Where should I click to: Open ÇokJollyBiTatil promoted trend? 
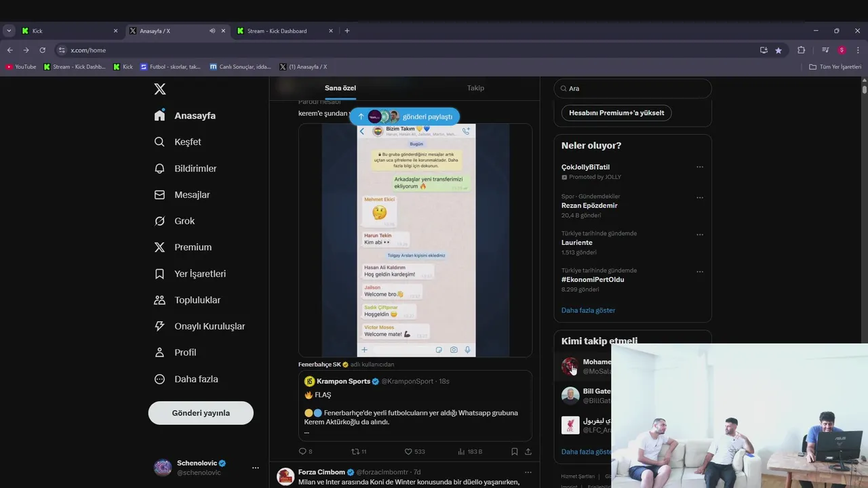585,167
